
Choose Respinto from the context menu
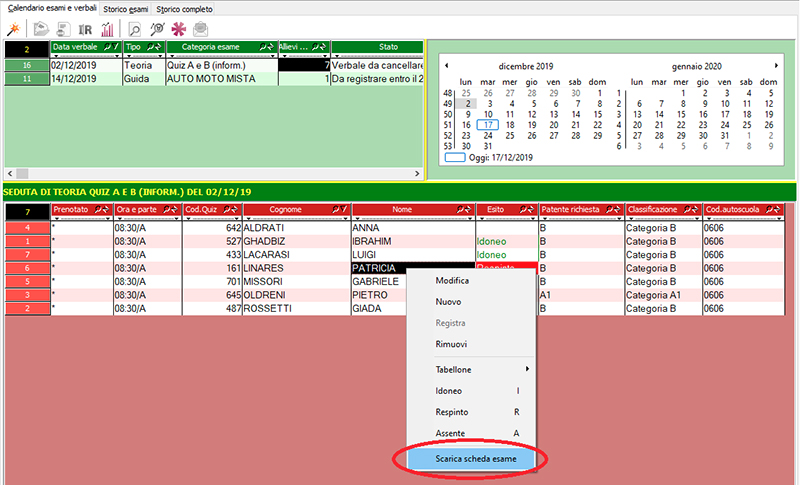tap(453, 411)
